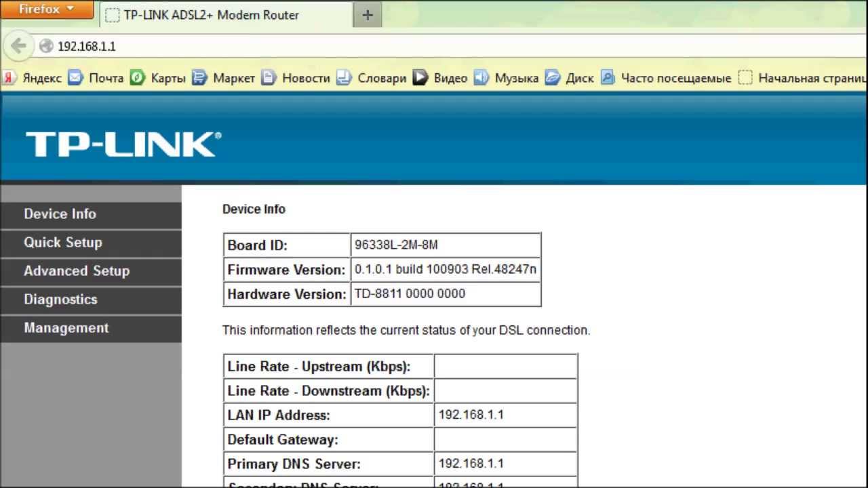The height and width of the screenshot is (488, 868).
Task: Open the Музыка bookmark label
Action: coord(517,78)
